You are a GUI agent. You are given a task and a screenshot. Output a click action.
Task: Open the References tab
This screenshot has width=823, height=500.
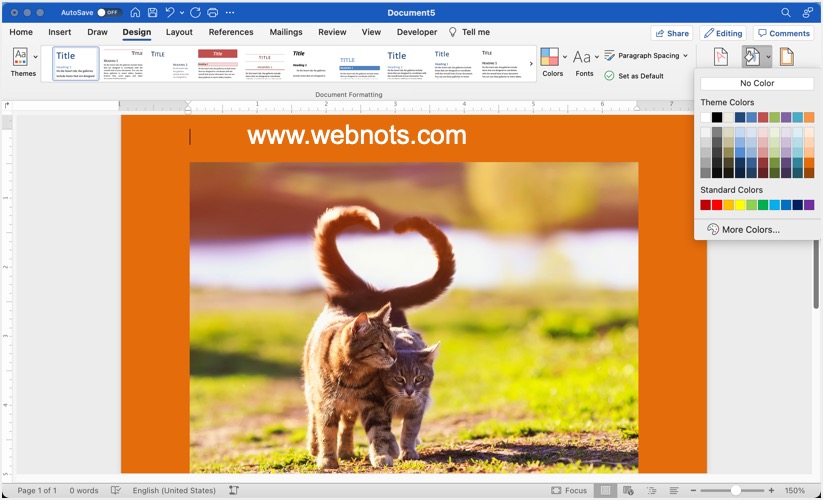pyautogui.click(x=231, y=32)
